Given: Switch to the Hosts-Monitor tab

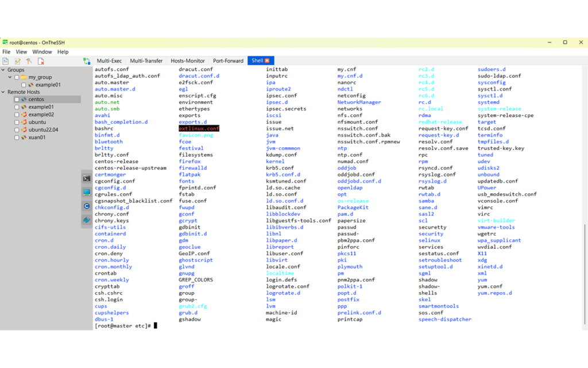Looking at the screenshot, I should pos(187,60).
